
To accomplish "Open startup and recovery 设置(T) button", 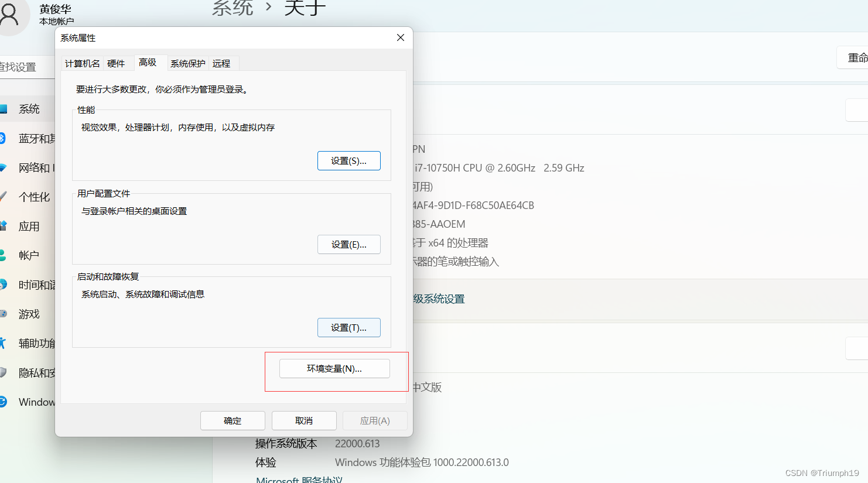I will 348,328.
